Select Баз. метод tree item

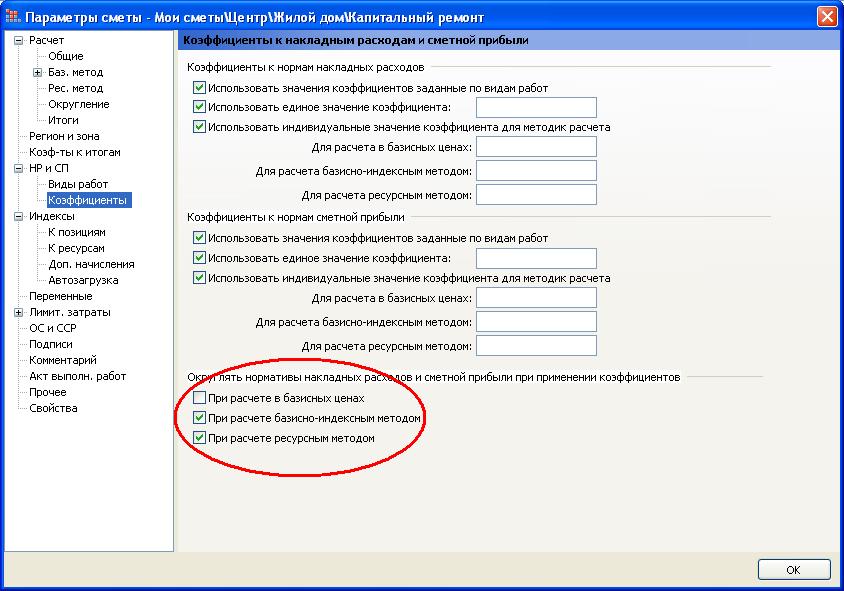click(x=75, y=72)
